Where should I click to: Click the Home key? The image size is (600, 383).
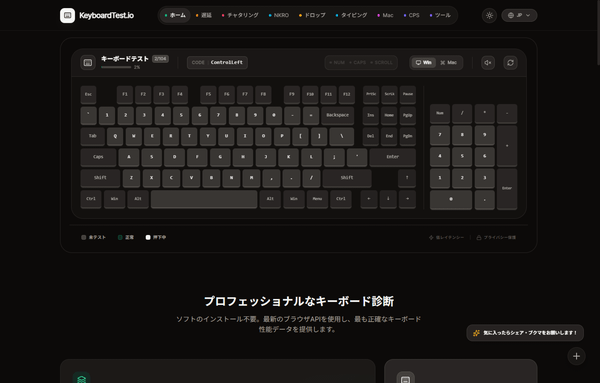tap(389, 115)
